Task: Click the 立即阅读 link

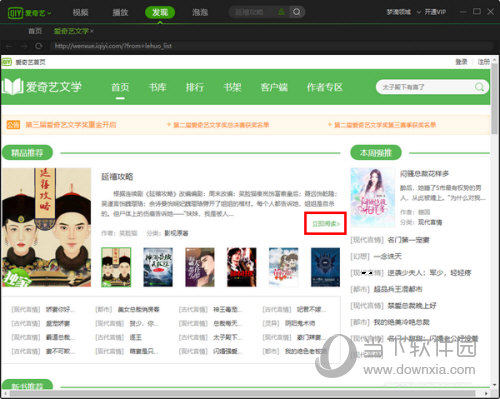Action: pos(325,223)
